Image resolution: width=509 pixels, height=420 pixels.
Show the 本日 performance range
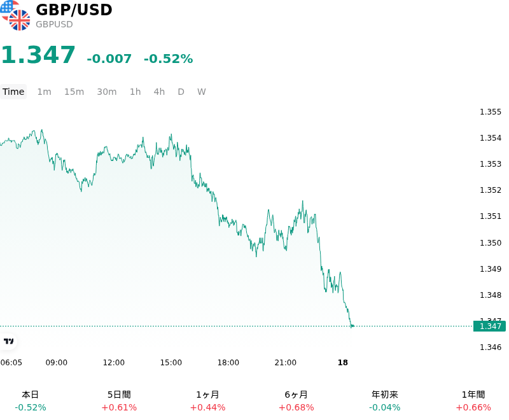click(x=31, y=401)
